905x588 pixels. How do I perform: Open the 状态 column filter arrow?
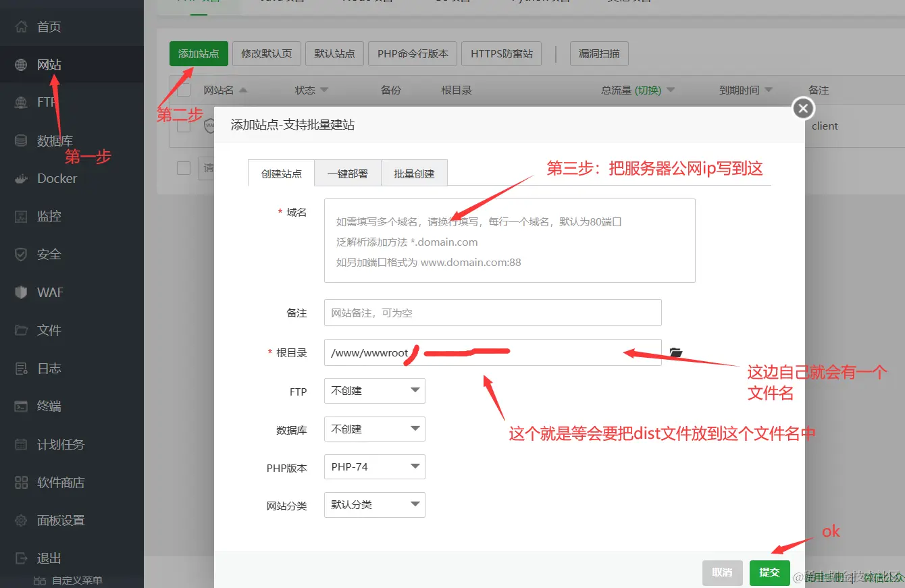click(x=324, y=90)
